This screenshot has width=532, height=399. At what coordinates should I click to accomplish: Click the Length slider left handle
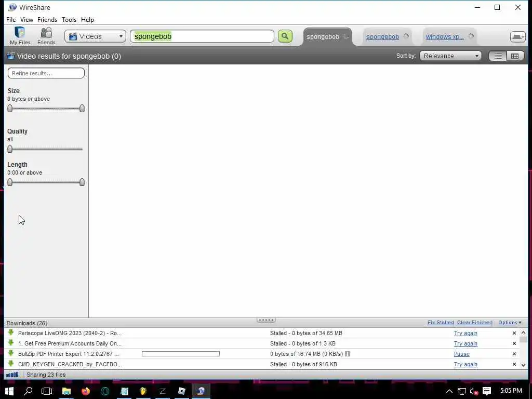tap(10, 182)
